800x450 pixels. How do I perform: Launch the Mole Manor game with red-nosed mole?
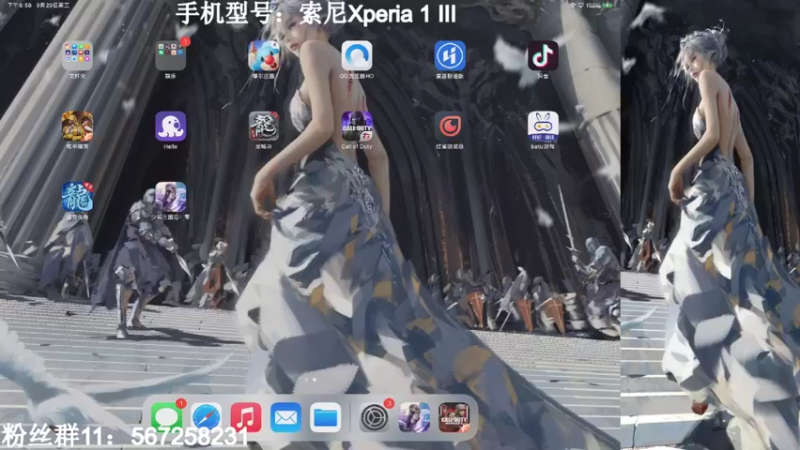pos(263,55)
